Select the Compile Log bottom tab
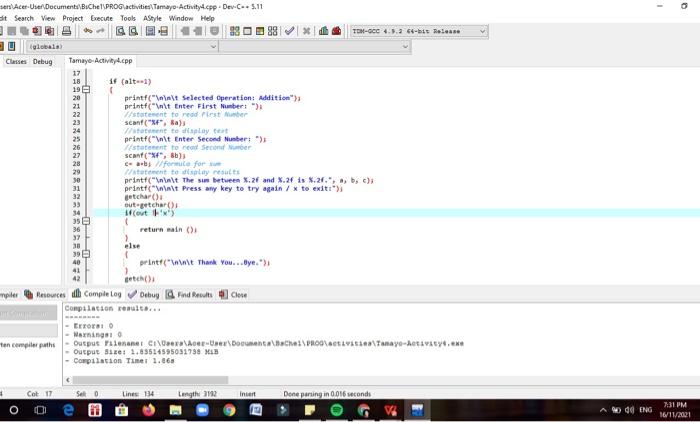This screenshot has width=700, height=422. (x=97, y=294)
